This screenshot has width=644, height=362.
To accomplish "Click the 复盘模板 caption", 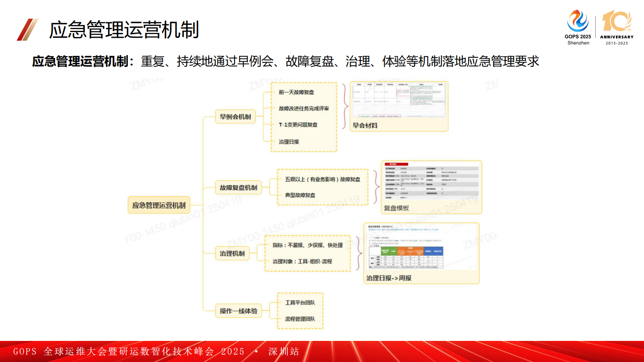I will [x=396, y=208].
